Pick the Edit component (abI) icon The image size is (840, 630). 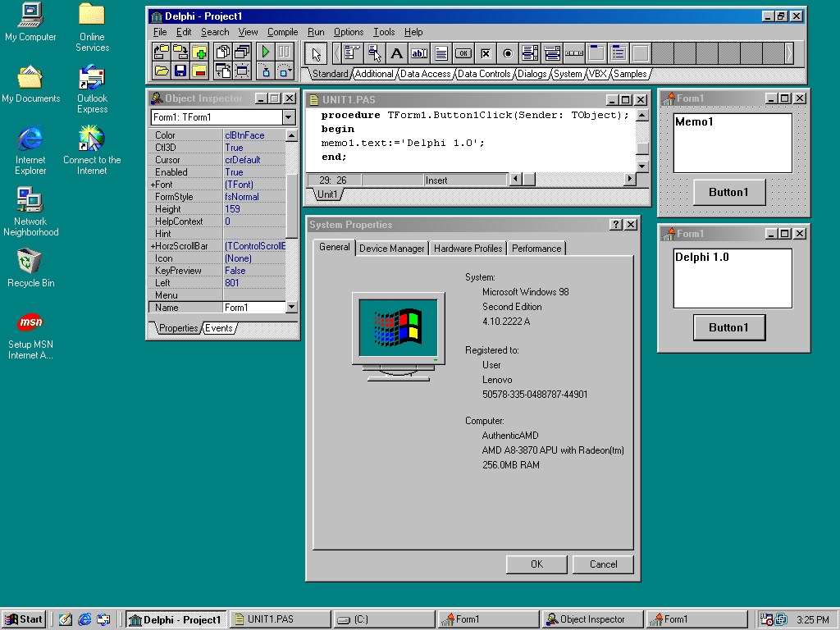pyautogui.click(x=419, y=53)
